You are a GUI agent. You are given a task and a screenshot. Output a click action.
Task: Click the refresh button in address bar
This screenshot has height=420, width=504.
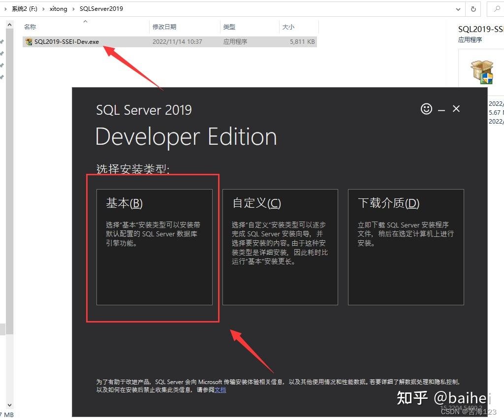[x=473, y=9]
